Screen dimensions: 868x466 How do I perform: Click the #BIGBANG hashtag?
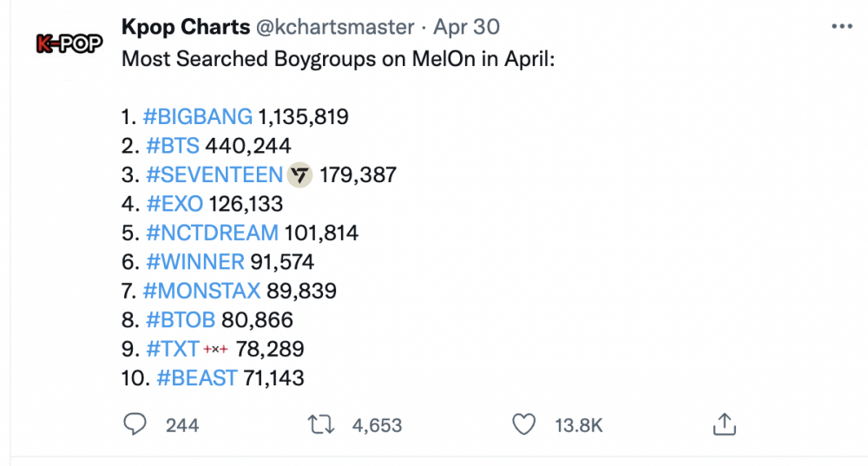pyautogui.click(x=198, y=116)
